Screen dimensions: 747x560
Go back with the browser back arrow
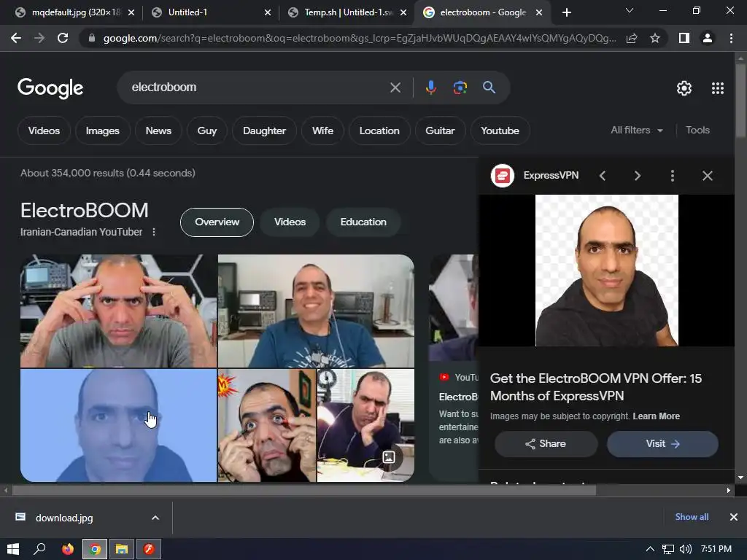(x=16, y=38)
